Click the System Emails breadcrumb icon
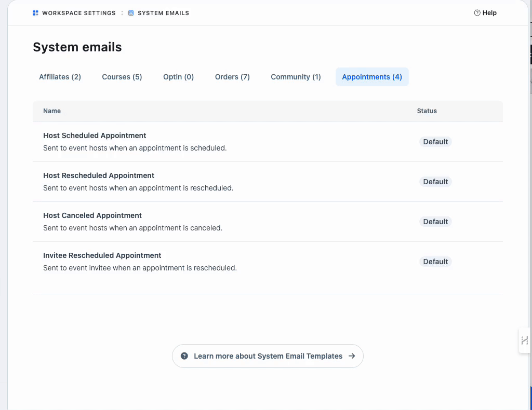 coord(131,13)
